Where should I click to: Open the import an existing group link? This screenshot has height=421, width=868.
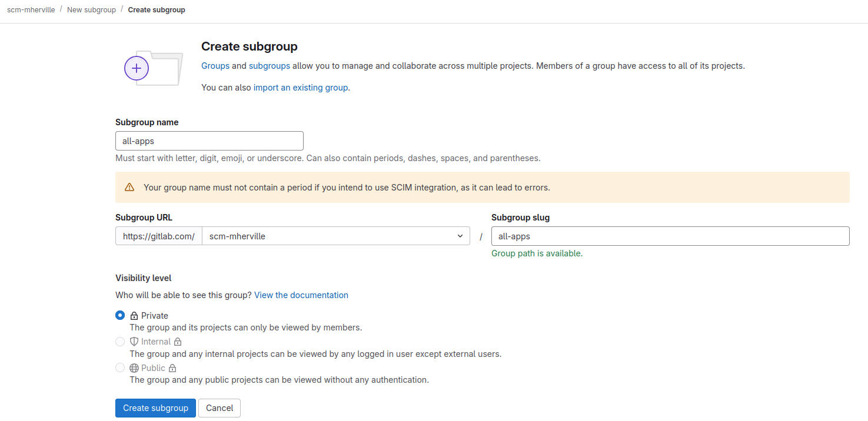click(x=300, y=88)
